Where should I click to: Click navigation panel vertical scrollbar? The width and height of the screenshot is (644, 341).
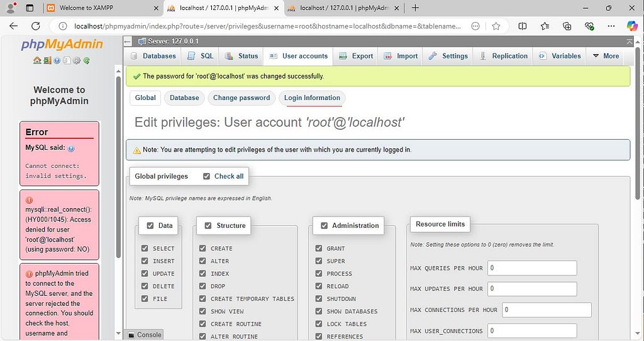[x=119, y=167]
